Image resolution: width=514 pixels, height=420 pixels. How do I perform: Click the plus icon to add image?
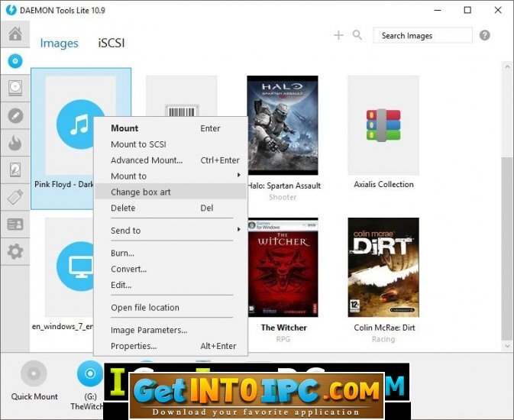click(338, 35)
